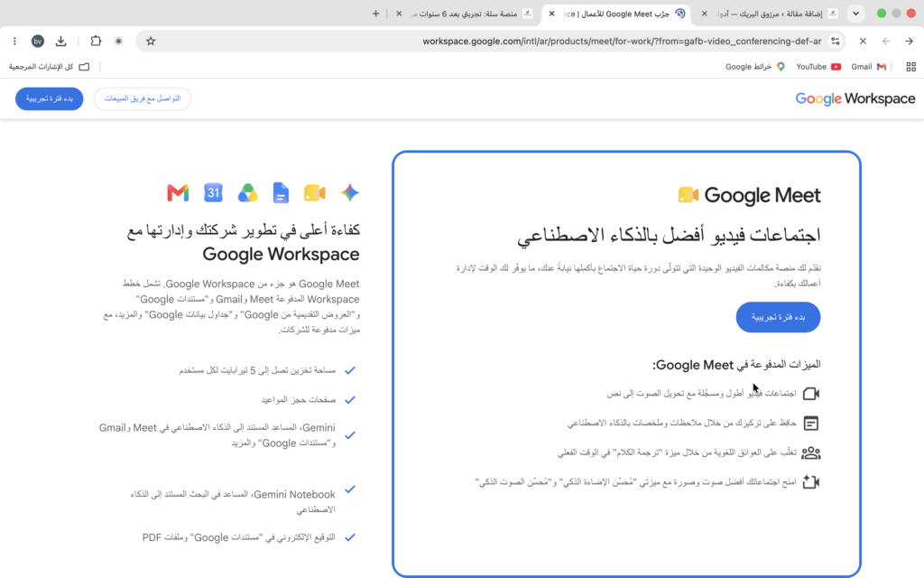924x578 pixels.
Task: Open the Google خرائط bookmark
Action: (x=755, y=67)
